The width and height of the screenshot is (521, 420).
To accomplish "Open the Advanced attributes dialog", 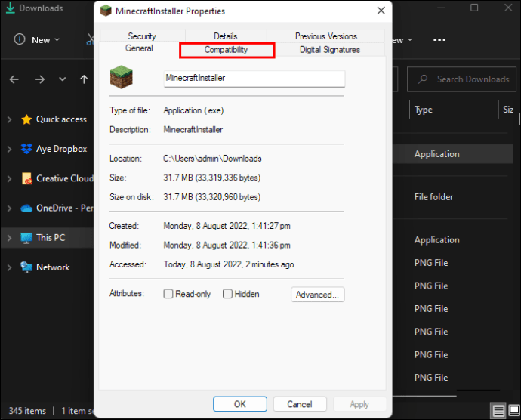I will 318,295.
